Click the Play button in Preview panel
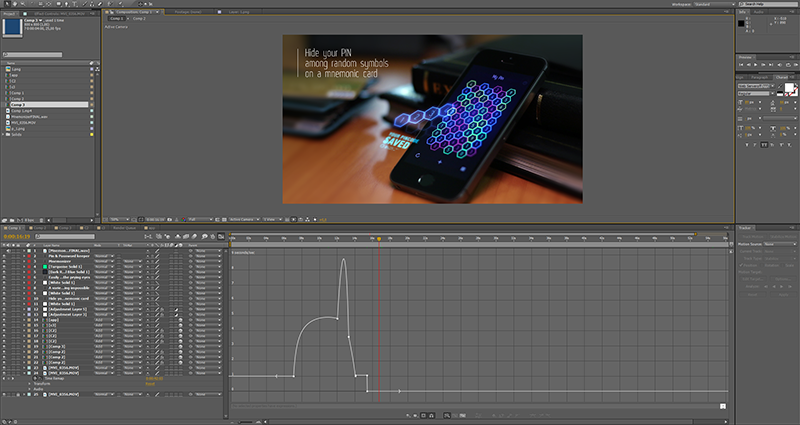This screenshot has width=800, height=425. (756, 65)
